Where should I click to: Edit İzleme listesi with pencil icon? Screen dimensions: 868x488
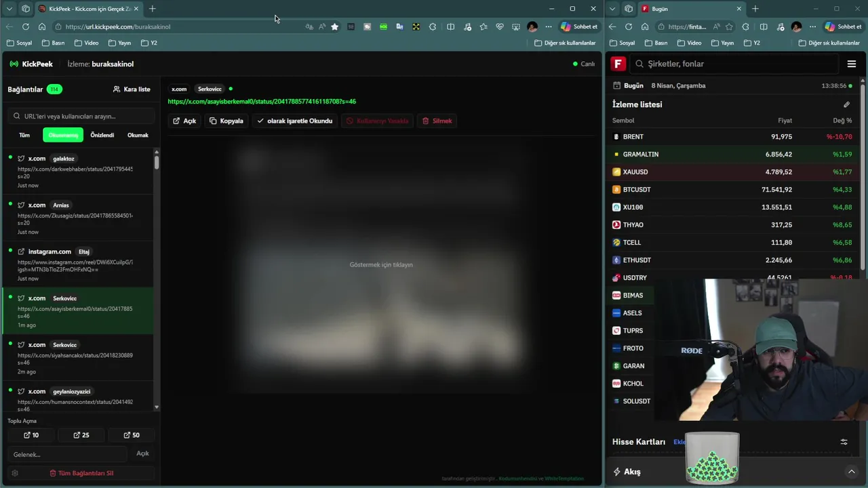click(846, 104)
